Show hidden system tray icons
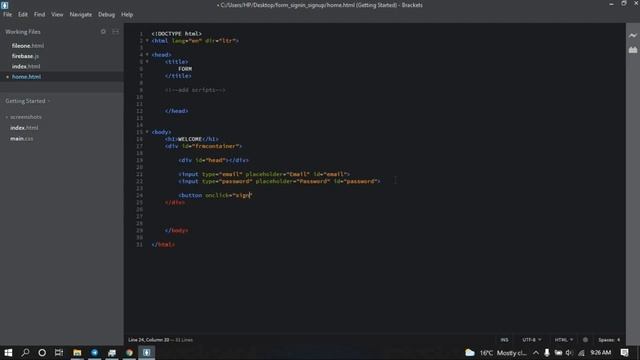Viewport: 640px width, 360px height. (x=536, y=353)
